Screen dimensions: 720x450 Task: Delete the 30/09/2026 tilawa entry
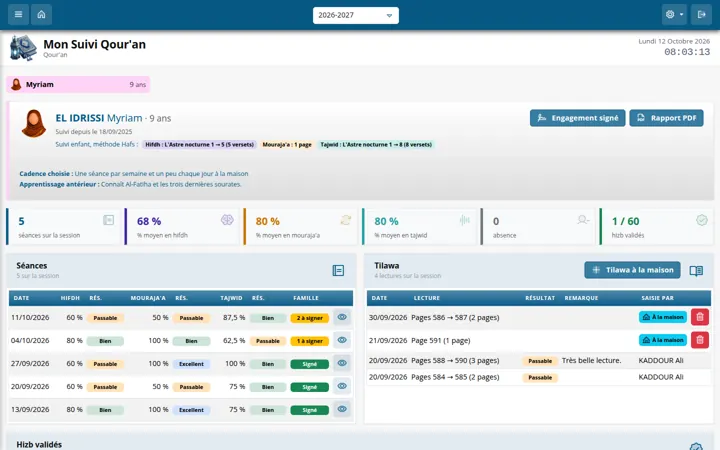tap(700, 317)
